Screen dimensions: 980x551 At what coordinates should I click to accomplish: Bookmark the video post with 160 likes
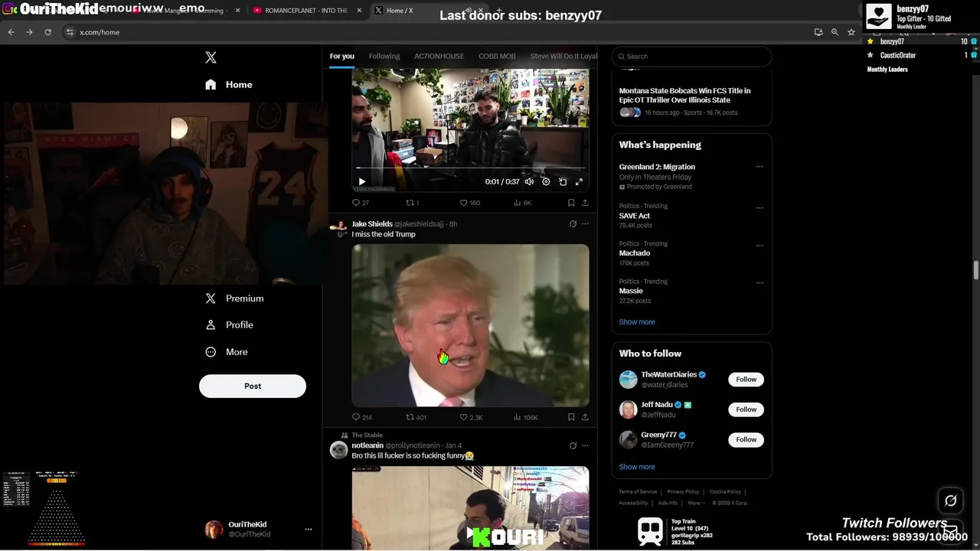tap(571, 203)
